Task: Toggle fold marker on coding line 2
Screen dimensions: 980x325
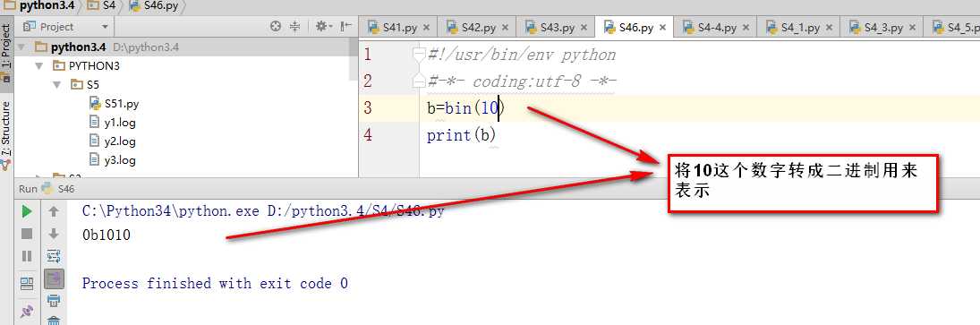Action: [419, 81]
